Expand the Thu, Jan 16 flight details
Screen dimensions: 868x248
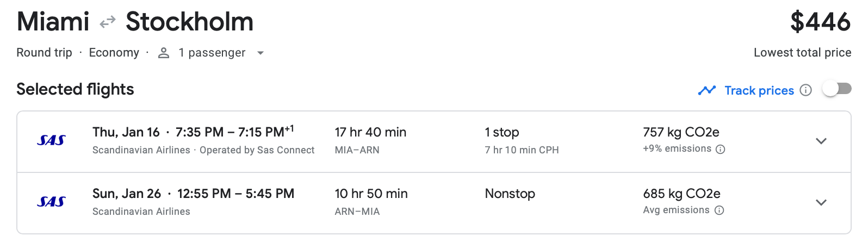[x=821, y=141]
